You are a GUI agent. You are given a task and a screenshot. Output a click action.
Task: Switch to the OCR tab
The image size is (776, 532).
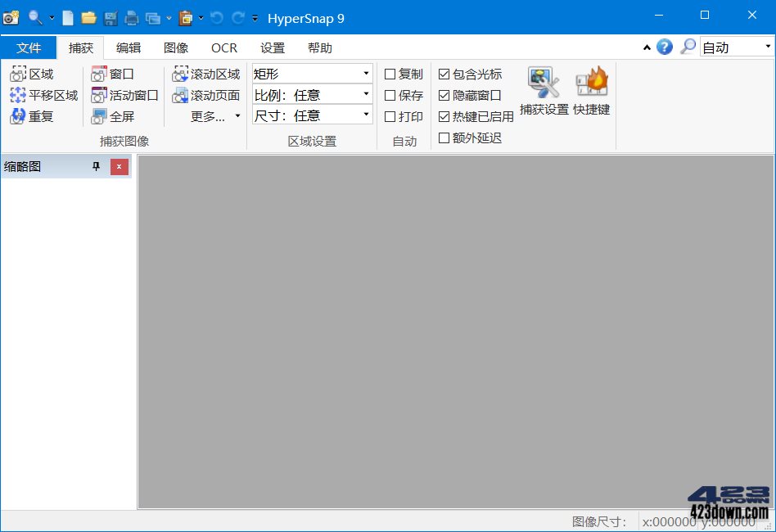224,47
